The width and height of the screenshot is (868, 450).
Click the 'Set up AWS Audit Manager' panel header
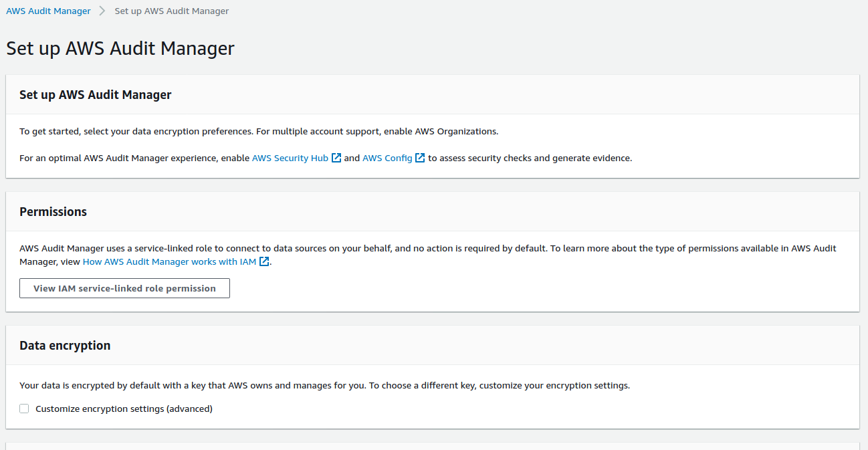pyautogui.click(x=96, y=94)
